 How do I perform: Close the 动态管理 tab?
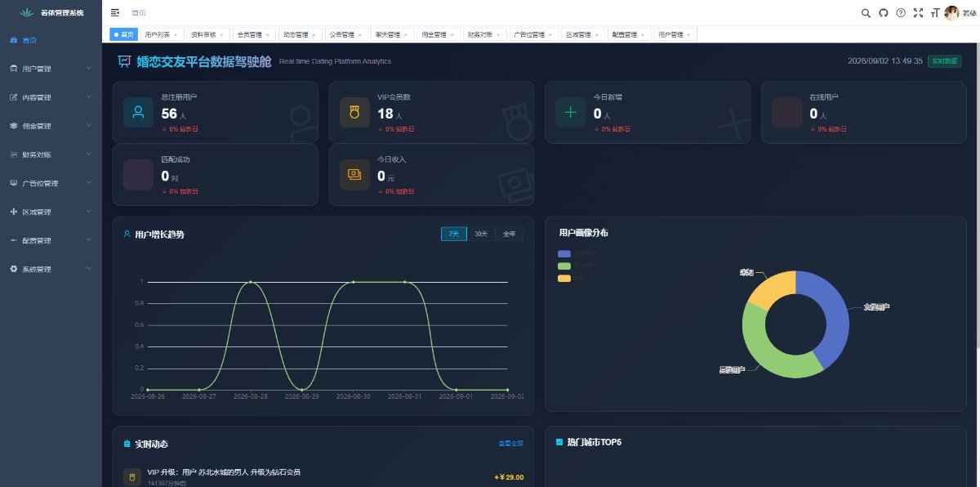point(314,35)
